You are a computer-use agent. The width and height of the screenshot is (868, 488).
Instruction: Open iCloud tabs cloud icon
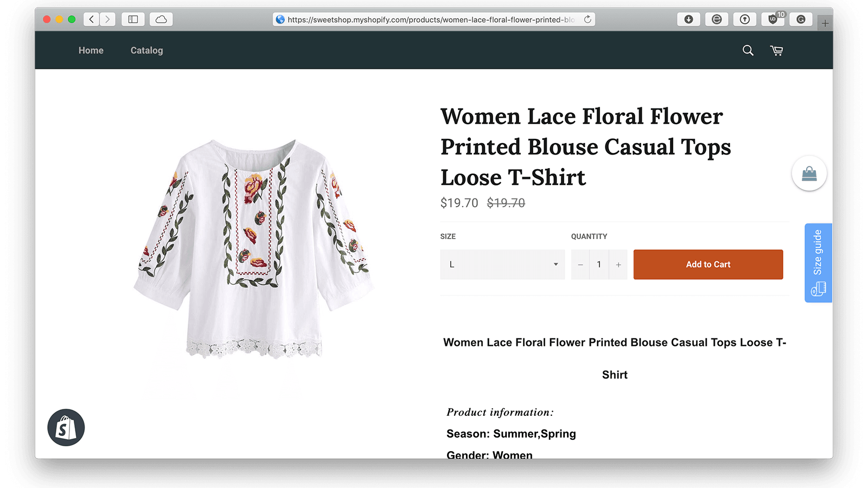pyautogui.click(x=161, y=20)
